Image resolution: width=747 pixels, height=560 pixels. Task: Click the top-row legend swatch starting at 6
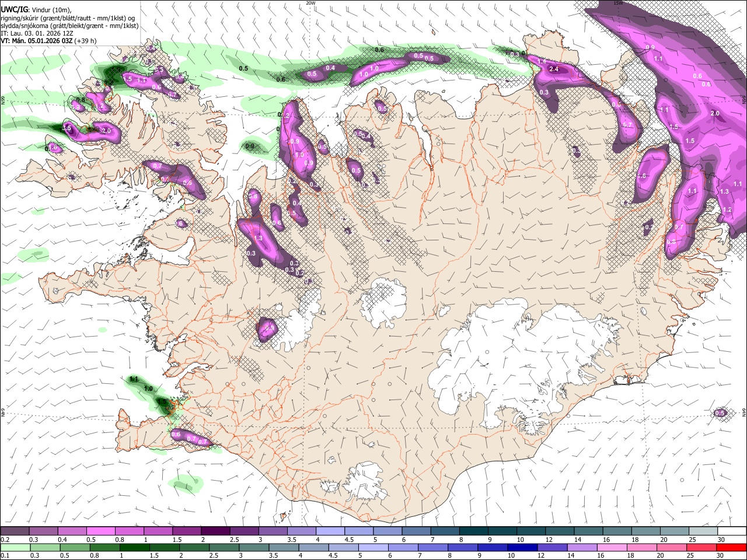416,531
